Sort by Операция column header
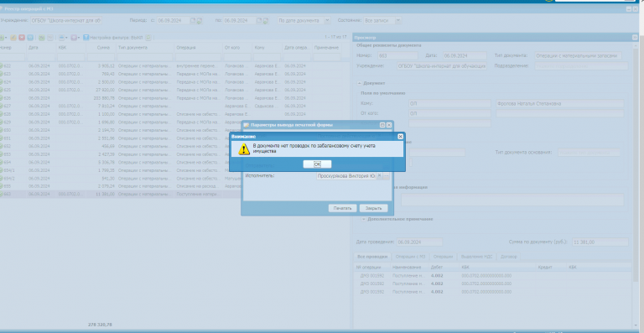Viewport: 644px width, 333px height. [199, 48]
